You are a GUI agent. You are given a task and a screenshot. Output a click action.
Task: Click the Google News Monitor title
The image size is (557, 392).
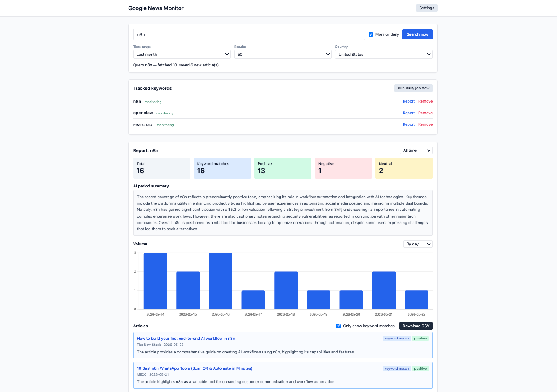point(156,8)
